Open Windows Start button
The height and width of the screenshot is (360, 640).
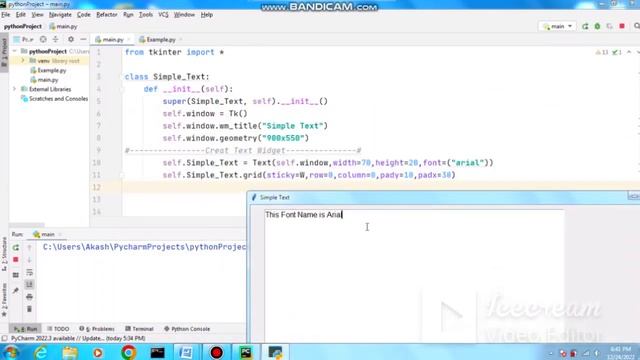click(x=10, y=352)
